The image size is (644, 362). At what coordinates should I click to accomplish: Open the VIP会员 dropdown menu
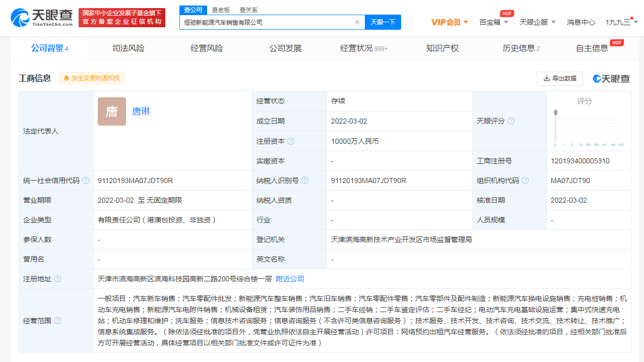point(449,22)
